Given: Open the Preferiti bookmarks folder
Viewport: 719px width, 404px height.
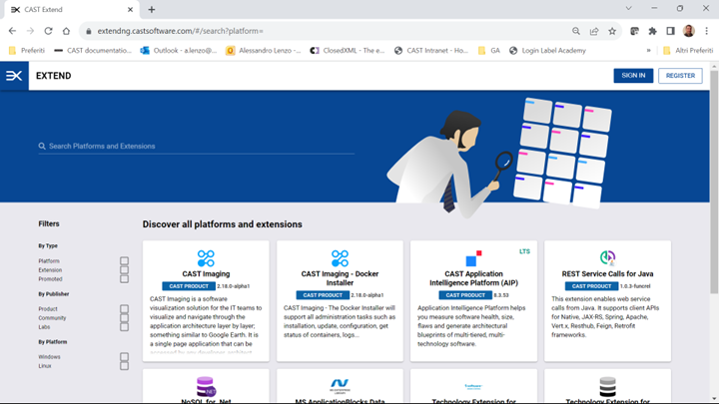Looking at the screenshot, I should pos(27,50).
